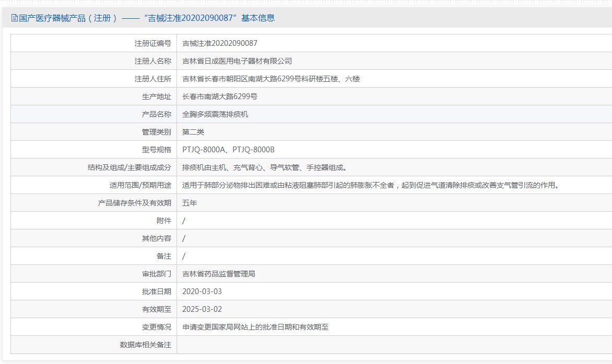Screen dimensions: 612x364
Task: Select production address 长春市南湖大路6299号
Action: pos(219,96)
